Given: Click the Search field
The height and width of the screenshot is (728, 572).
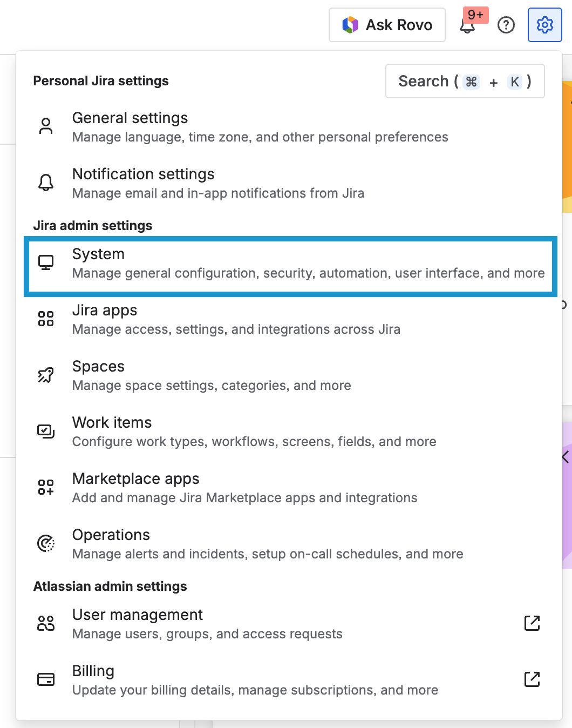Looking at the screenshot, I should click(465, 81).
